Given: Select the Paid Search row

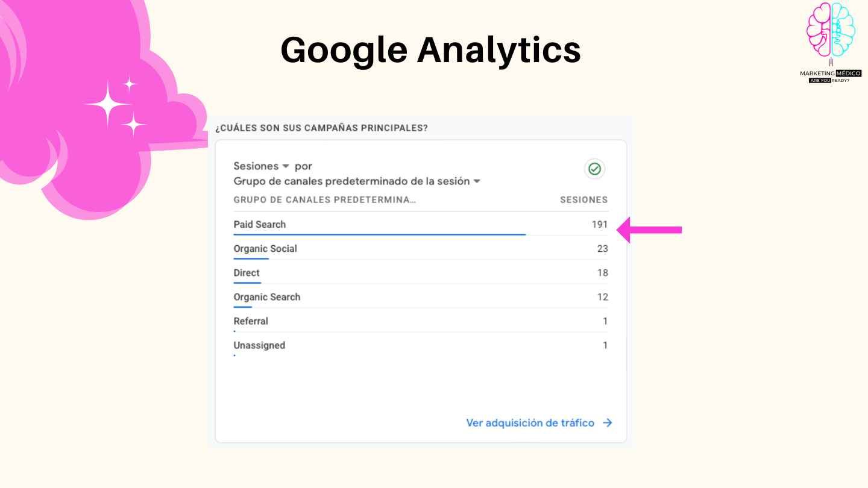Looking at the screenshot, I should point(421,225).
